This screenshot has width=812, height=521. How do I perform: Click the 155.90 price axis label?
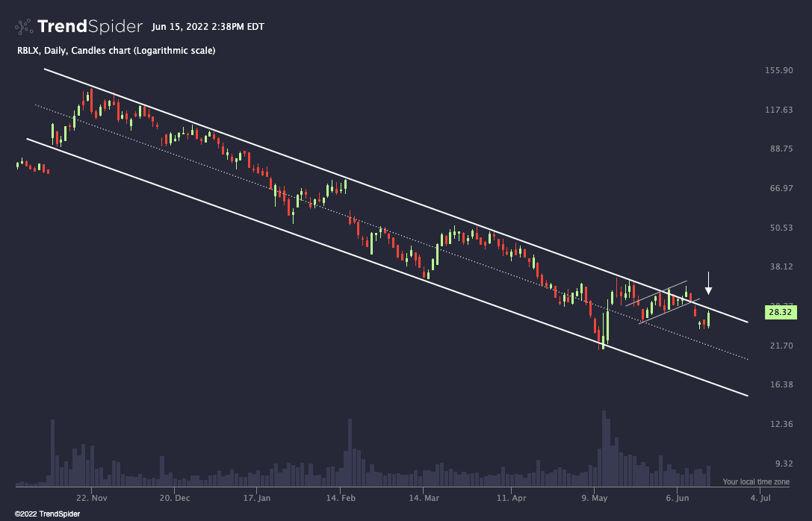(778, 71)
